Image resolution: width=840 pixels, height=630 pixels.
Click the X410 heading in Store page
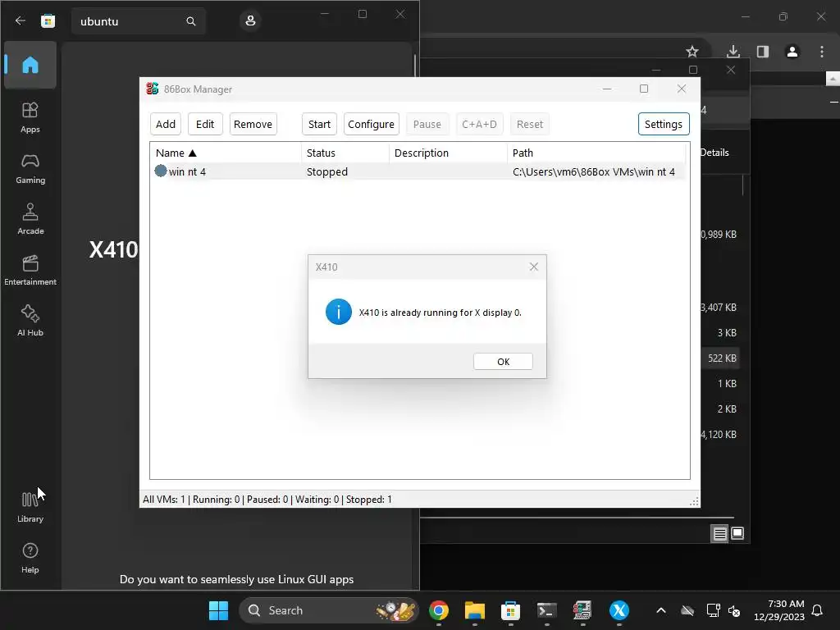point(113,249)
